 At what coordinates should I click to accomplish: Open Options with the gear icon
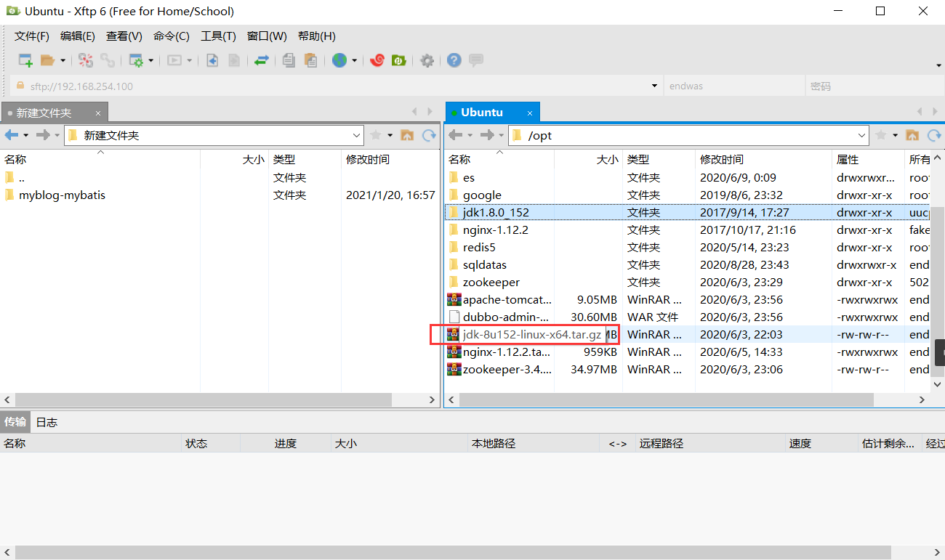point(427,60)
